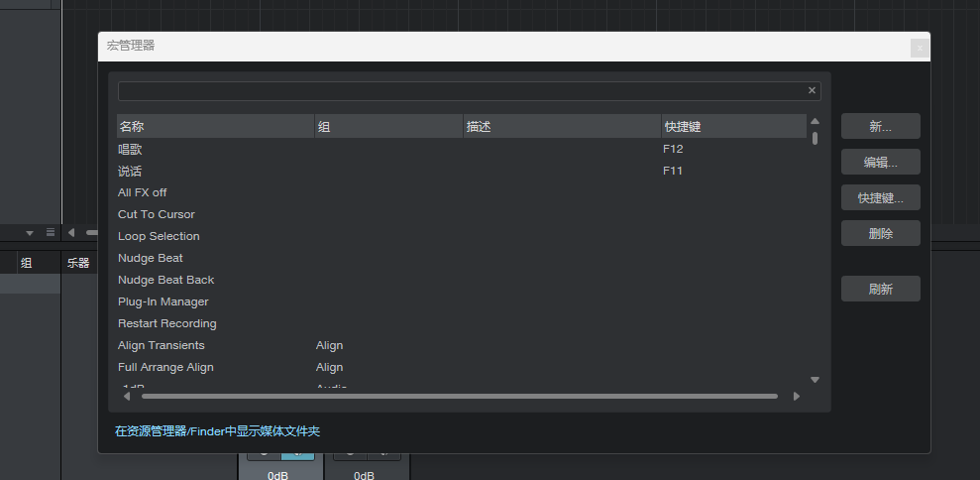
Task: Select the Align Transients macro
Action: click(x=461, y=345)
